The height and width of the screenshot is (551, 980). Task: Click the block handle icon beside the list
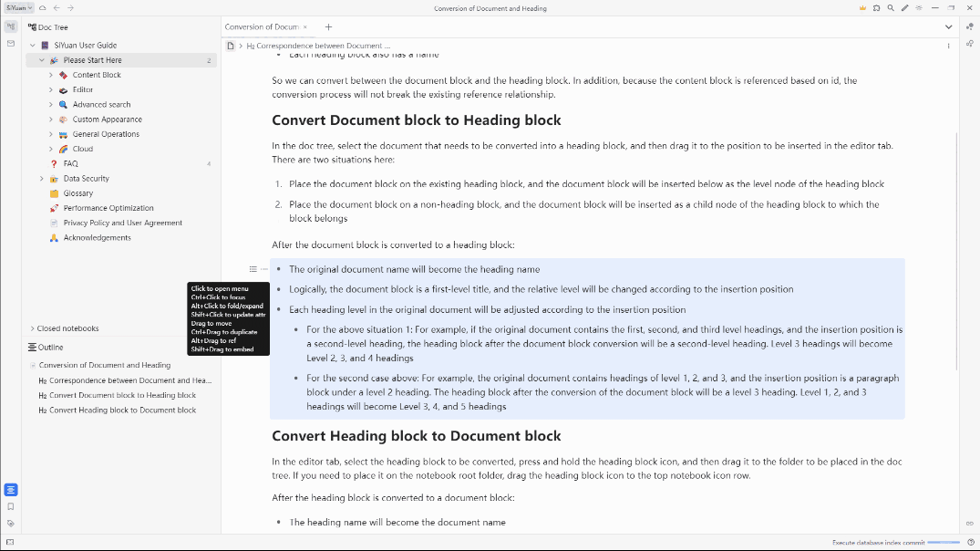(x=253, y=269)
